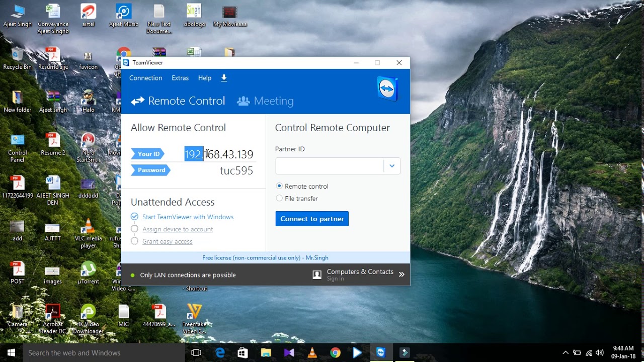644x362 pixels.
Task: Open the New folder desktop icon
Action: tap(18, 102)
